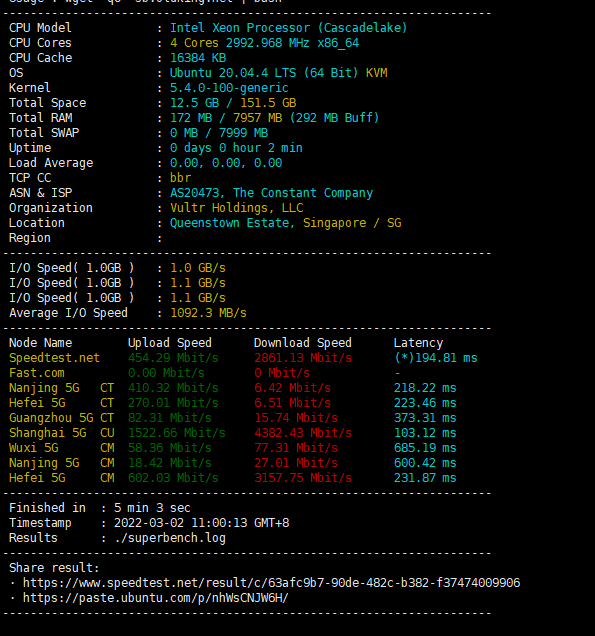
Task: Click the CPU Model value text
Action: [x=288, y=28]
